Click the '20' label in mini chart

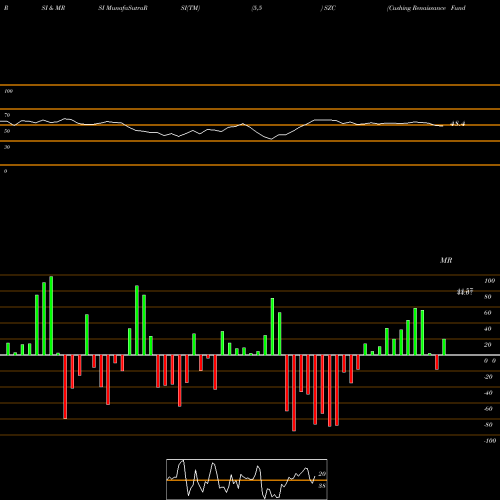322,474
